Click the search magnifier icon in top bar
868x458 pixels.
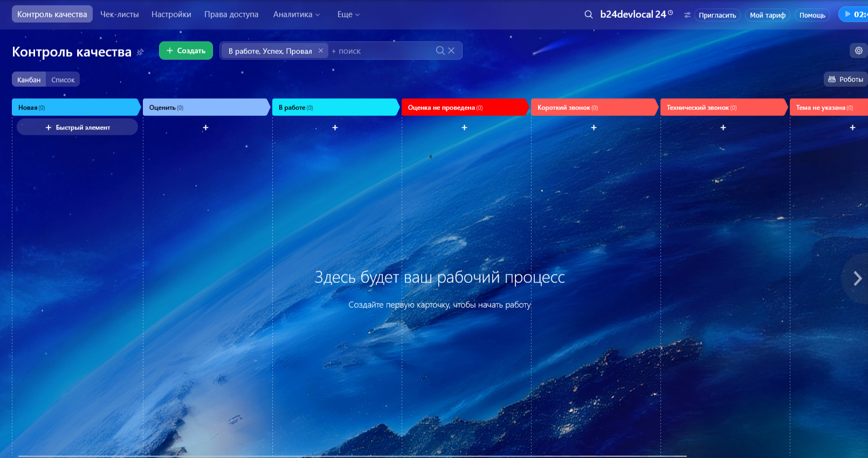[x=588, y=15]
